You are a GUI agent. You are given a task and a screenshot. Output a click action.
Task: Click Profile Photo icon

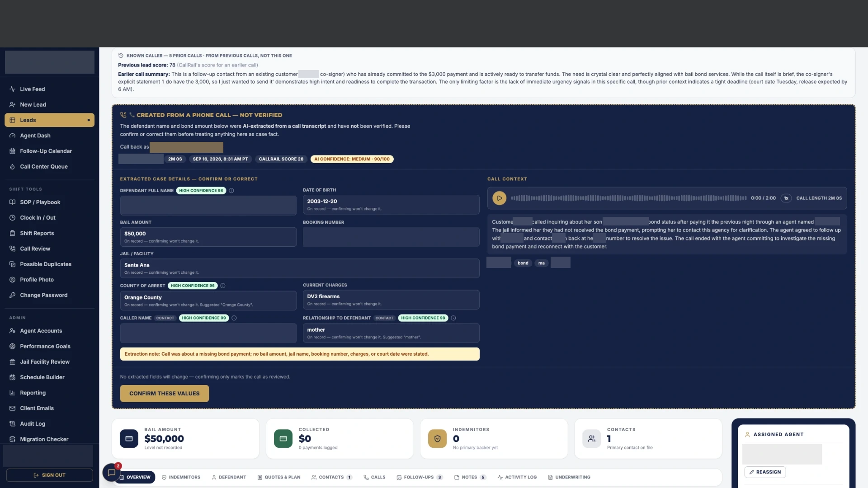(12, 280)
